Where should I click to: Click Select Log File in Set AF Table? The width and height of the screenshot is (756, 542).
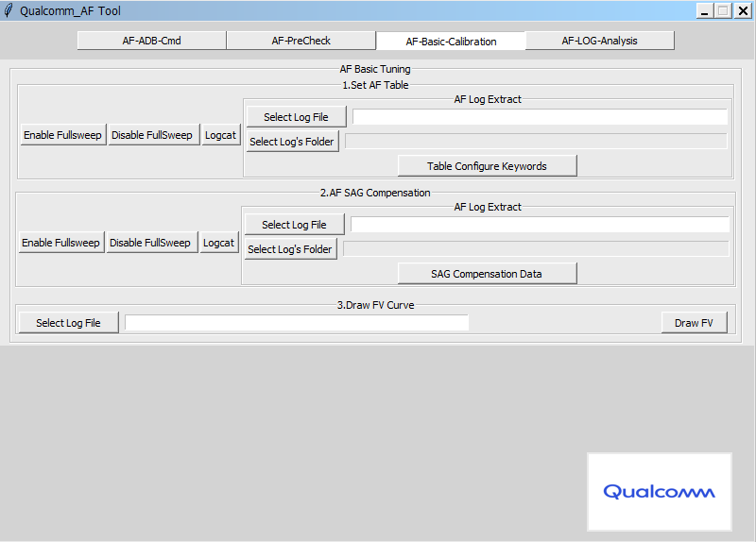(x=296, y=117)
